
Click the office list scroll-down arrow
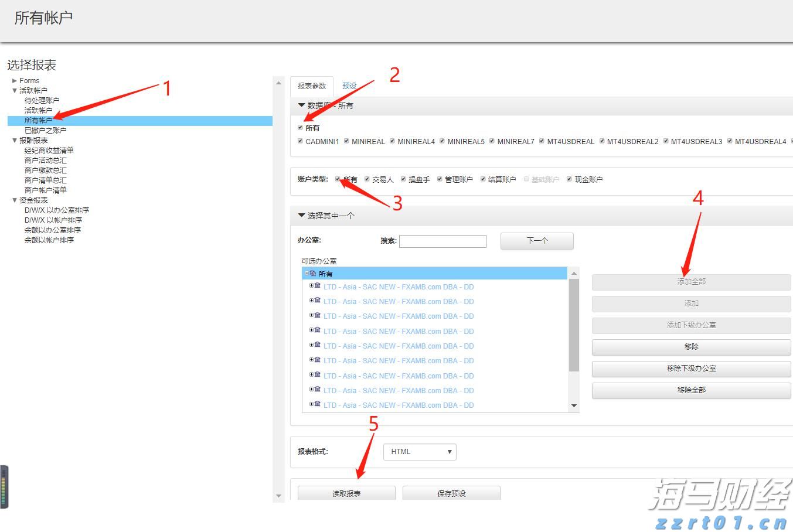(x=574, y=405)
